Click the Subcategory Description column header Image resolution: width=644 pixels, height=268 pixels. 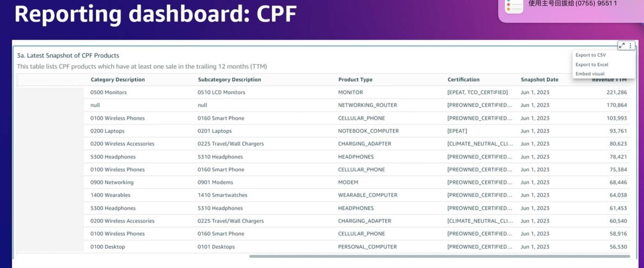tap(230, 80)
